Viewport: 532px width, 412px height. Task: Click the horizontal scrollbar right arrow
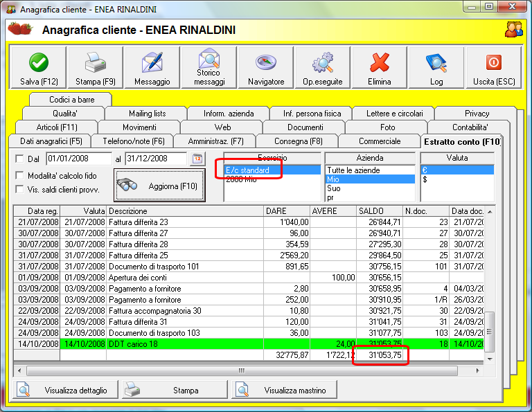[x=477, y=370]
